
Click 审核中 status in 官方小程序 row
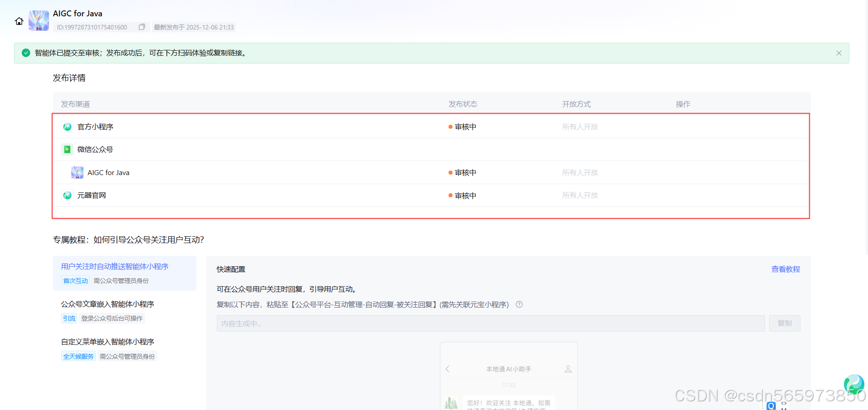click(463, 127)
